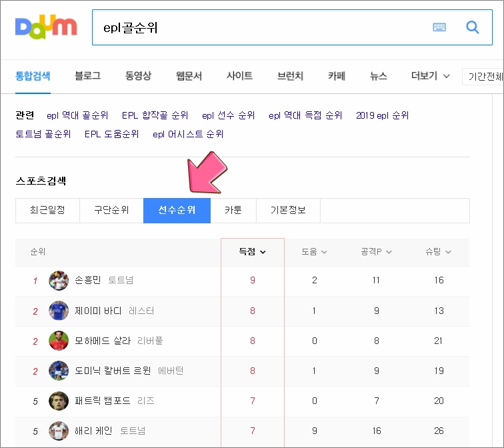Screen dimensions: 504x448
Task: Switch to the 블로그 tab
Action: tap(88, 76)
